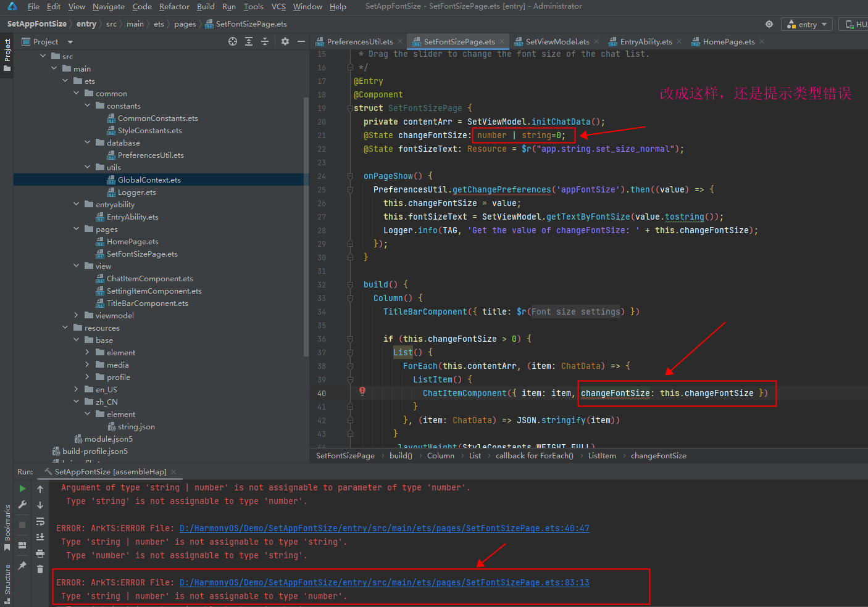
Task: Expand the en_US folder
Action: point(77,389)
